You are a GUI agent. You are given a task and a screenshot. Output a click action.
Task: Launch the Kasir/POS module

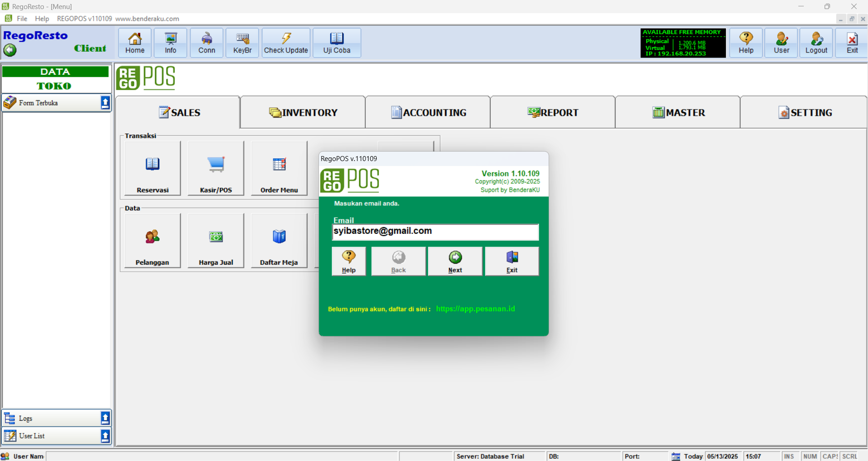click(x=216, y=168)
